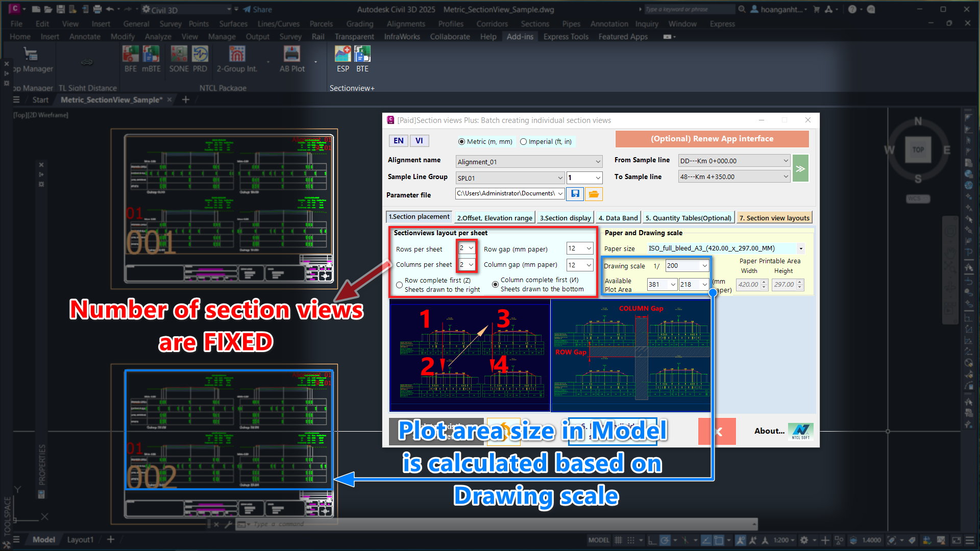Image resolution: width=980 pixels, height=551 pixels.
Task: Expand the Alignment name dropdown
Action: pyautogui.click(x=598, y=162)
